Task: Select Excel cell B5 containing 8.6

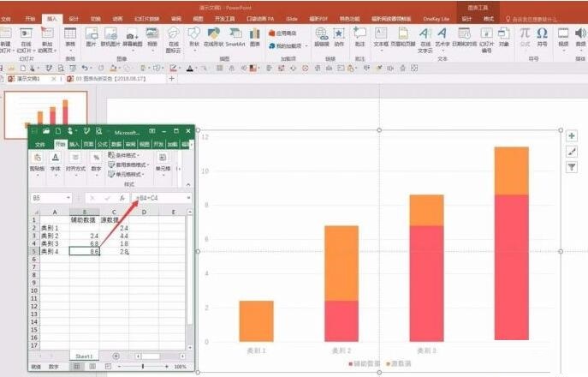Action: click(x=85, y=252)
